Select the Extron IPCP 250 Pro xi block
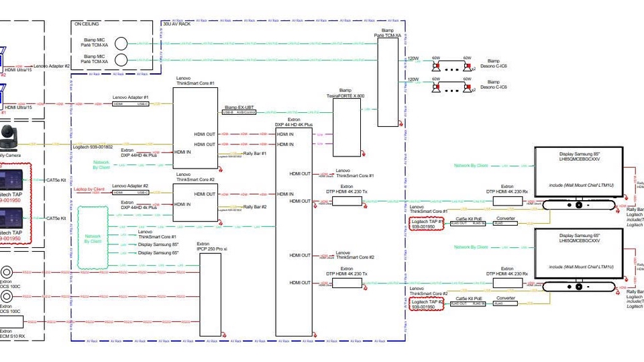The height and width of the screenshot is (362, 644). [x=210, y=295]
